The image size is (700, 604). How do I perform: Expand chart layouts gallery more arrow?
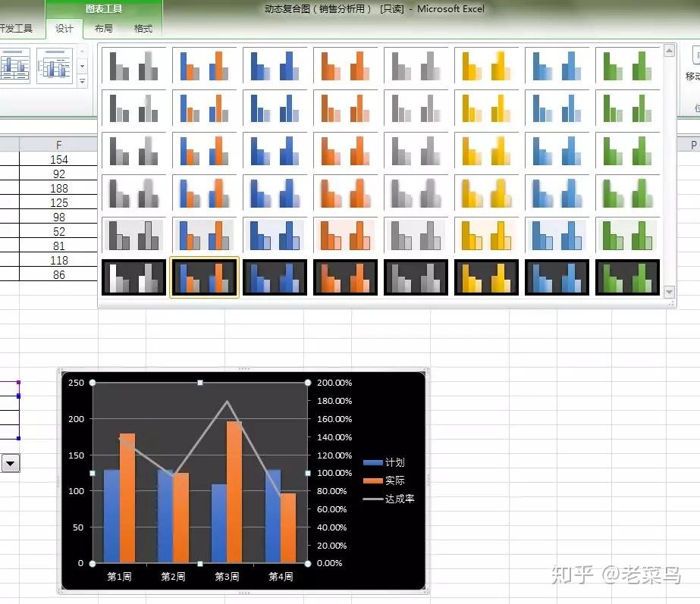[x=82, y=81]
